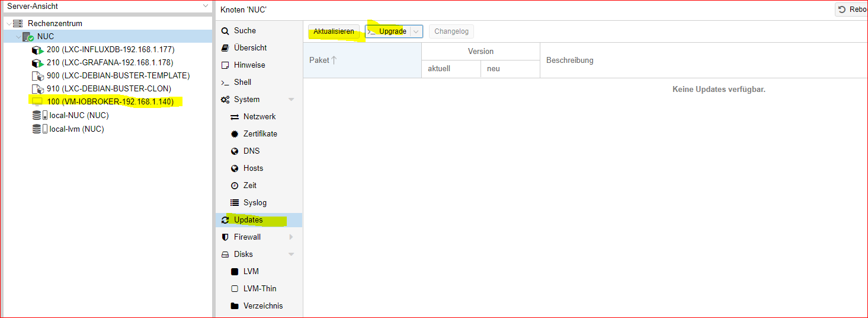Click the VM 100 monitor icon

coord(37,102)
